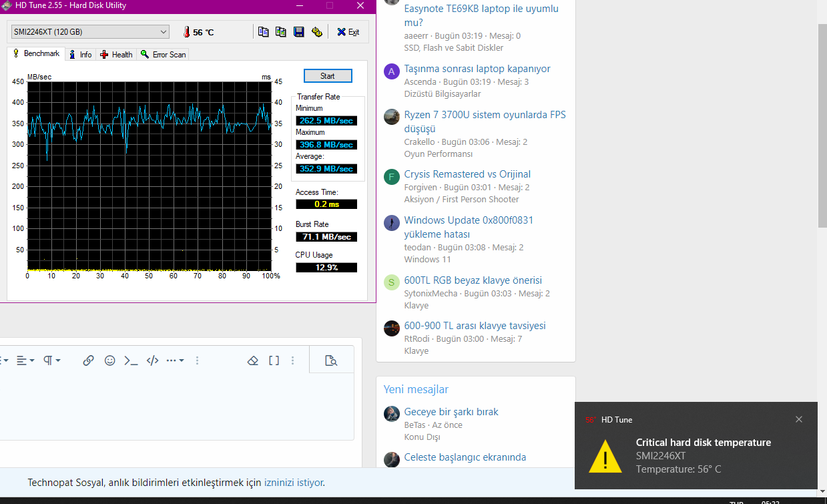
Task: Click SytonixMecha's light green S avatar
Action: coord(392,282)
